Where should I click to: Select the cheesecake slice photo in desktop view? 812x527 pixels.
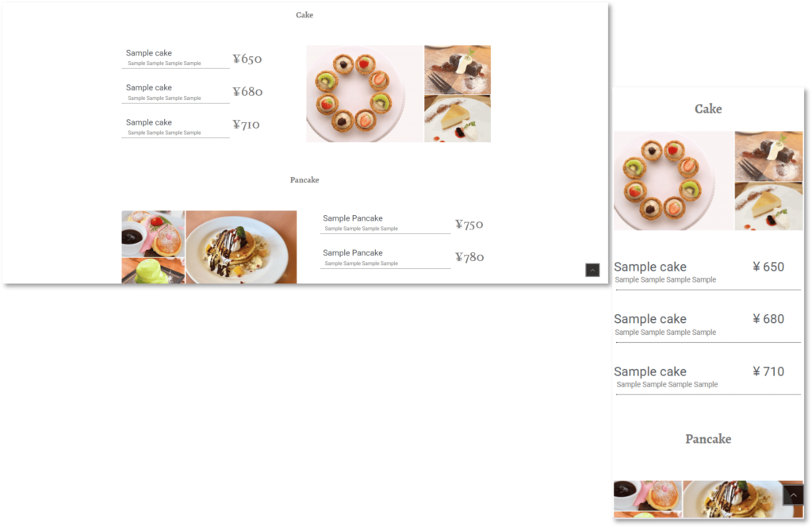point(458,119)
